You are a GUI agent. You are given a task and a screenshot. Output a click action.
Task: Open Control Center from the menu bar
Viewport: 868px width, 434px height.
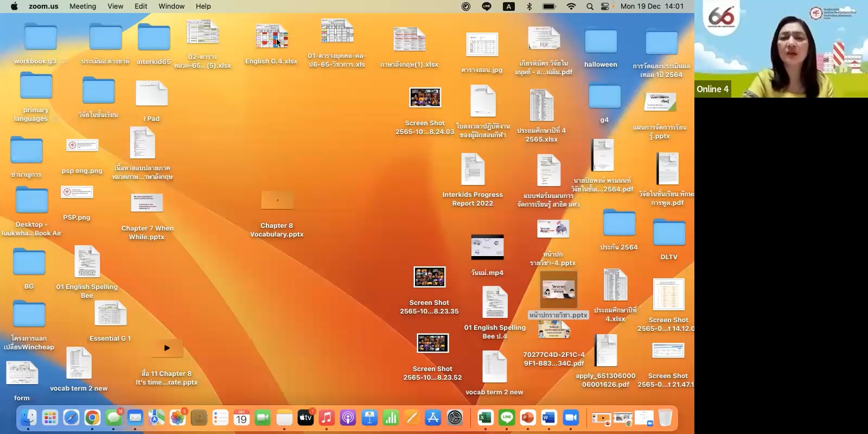[x=605, y=7]
